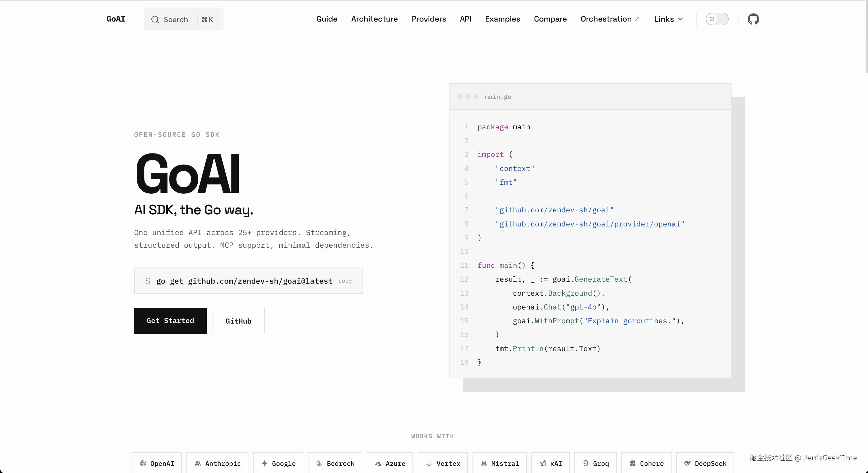Click the Cohere logo icon
This screenshot has height=473, width=868.
tap(632, 463)
